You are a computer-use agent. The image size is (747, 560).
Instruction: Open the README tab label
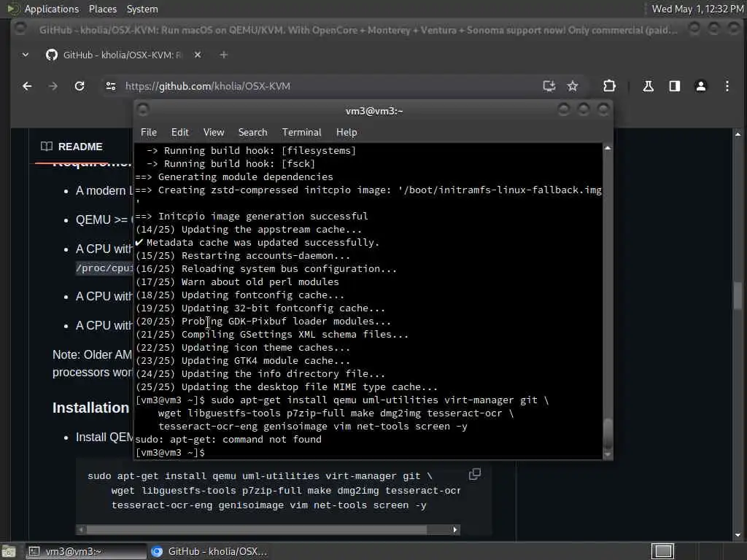pyautogui.click(x=80, y=147)
